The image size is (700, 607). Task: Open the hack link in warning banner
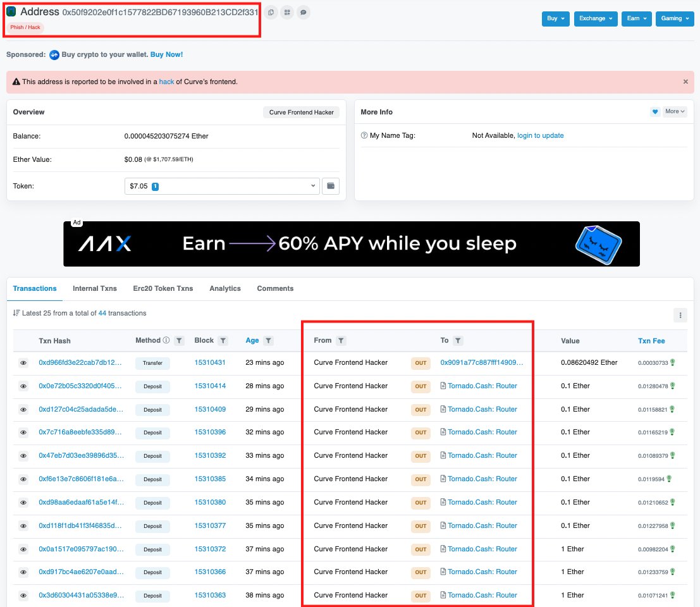[166, 82]
